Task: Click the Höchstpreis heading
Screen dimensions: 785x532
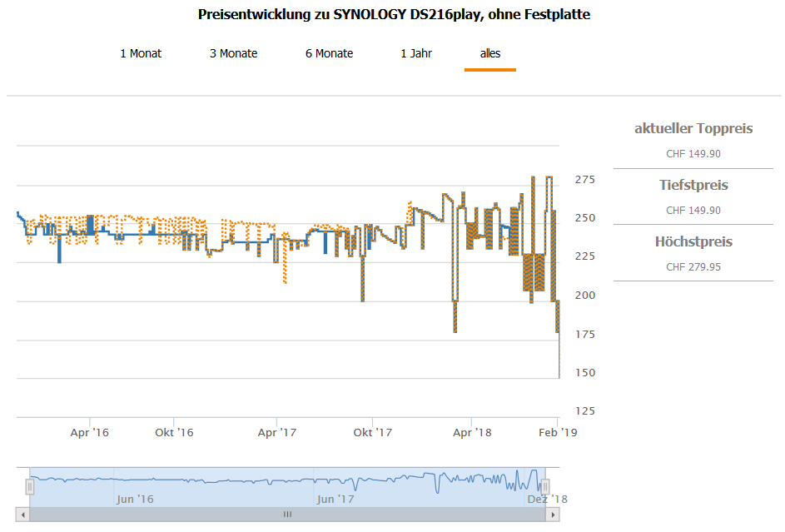Action: [x=693, y=242]
